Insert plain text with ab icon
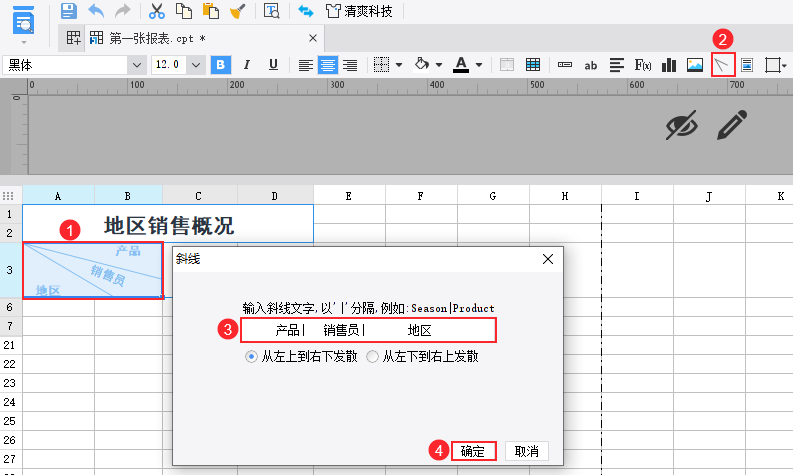This screenshot has height=475, width=793. pos(591,65)
